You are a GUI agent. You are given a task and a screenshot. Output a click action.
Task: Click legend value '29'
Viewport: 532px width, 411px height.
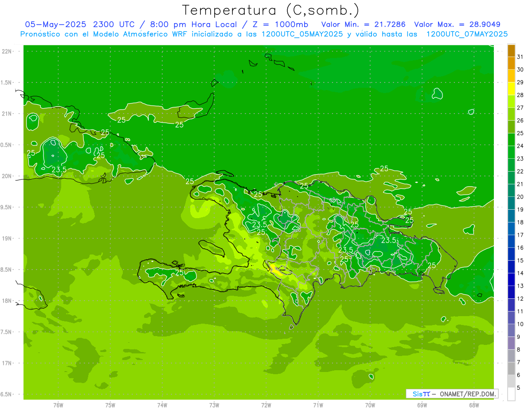pos(520,82)
